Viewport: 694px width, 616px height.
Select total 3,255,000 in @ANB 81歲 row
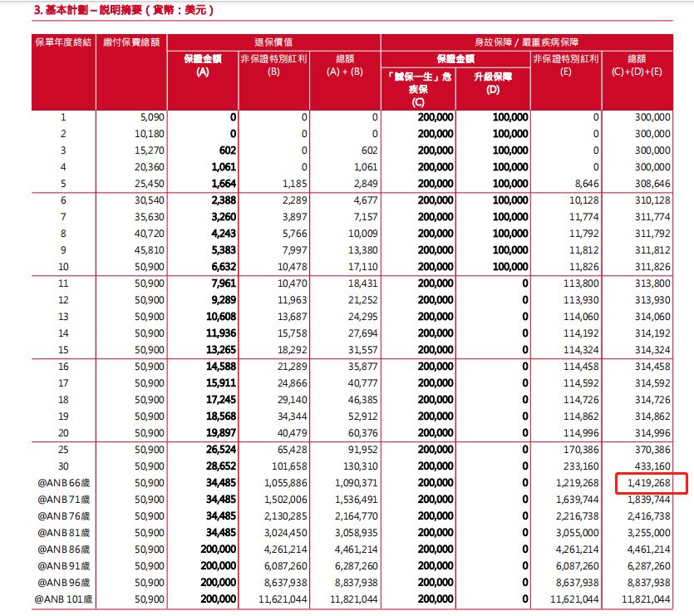(649, 532)
